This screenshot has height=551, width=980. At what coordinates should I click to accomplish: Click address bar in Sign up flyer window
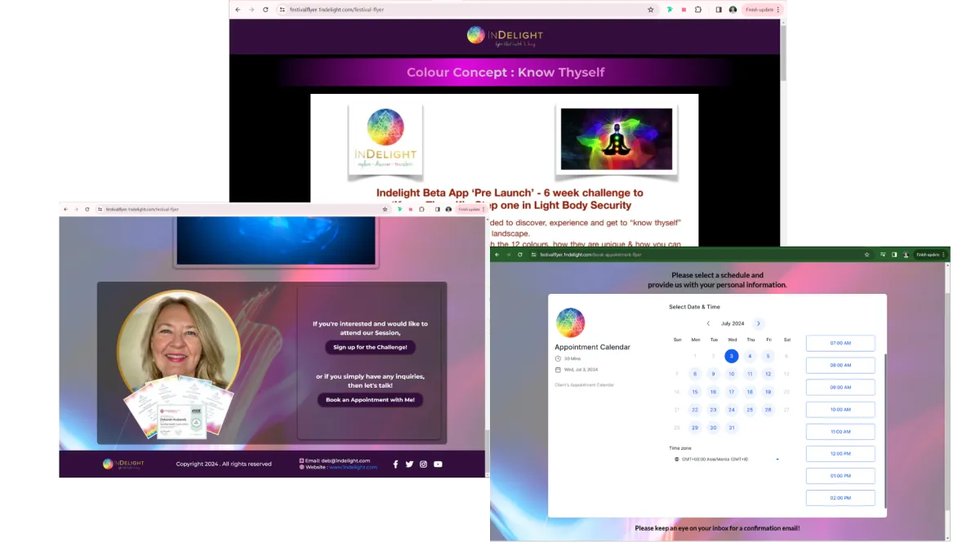click(242, 209)
